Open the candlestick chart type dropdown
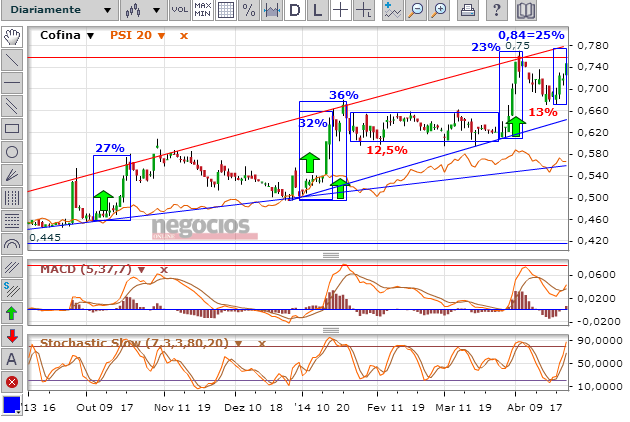The height and width of the screenshot is (422, 630). [x=143, y=10]
